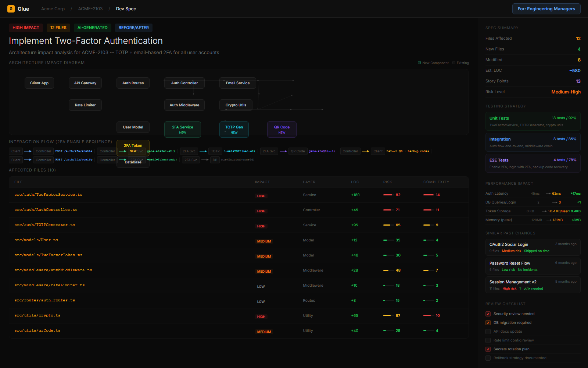Open src/auth/TwoFactorService.ts file link
This screenshot has width=588, height=368.
point(49,195)
